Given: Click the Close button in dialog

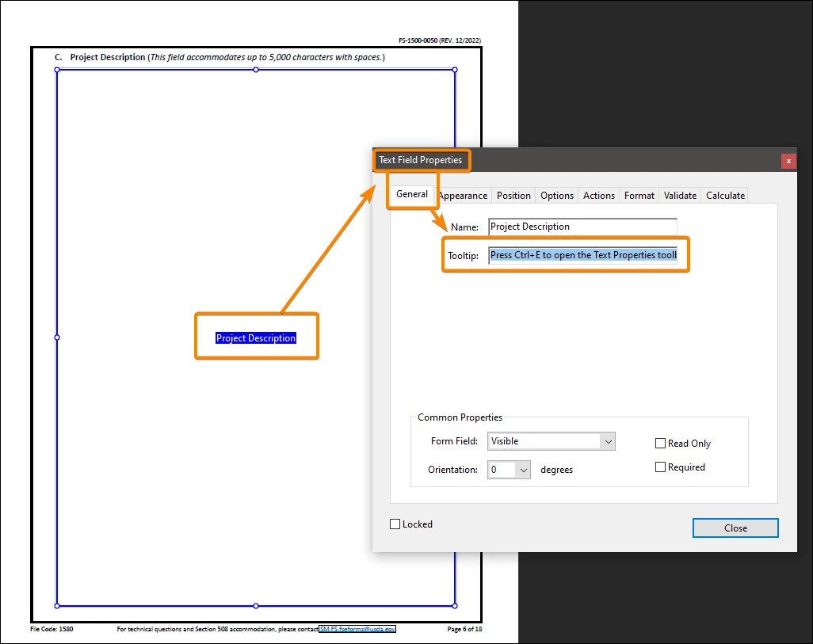Looking at the screenshot, I should click(735, 528).
